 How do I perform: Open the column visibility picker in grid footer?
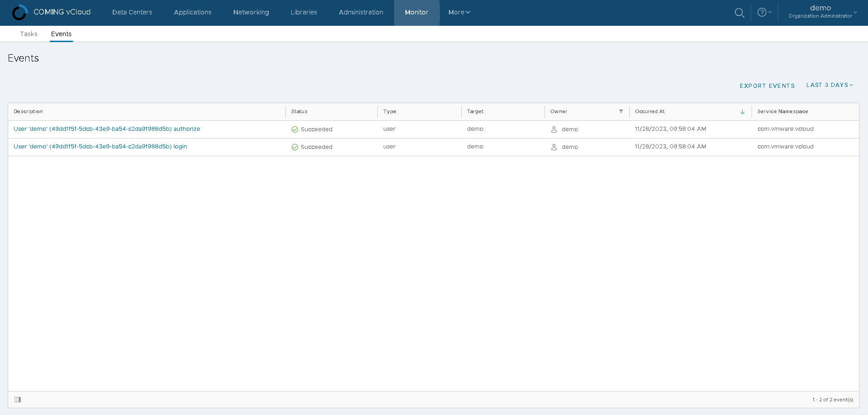point(18,399)
